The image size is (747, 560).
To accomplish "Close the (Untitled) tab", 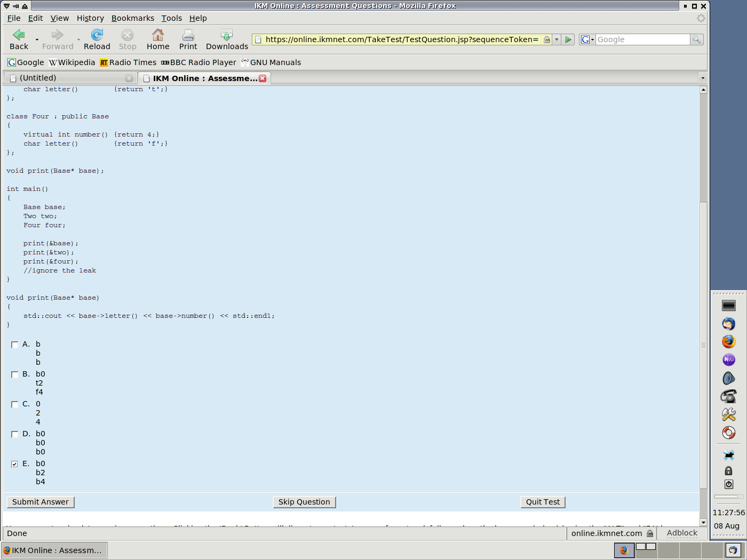I will pos(129,78).
